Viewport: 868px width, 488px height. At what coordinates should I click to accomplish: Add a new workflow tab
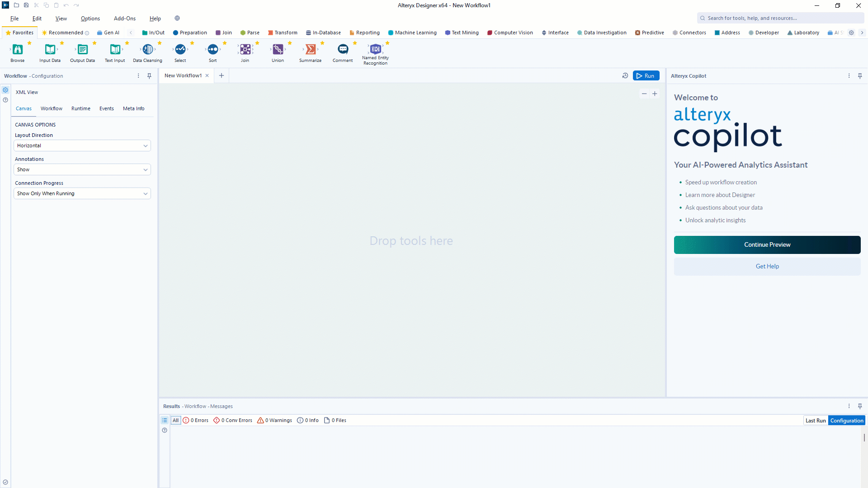coord(222,75)
